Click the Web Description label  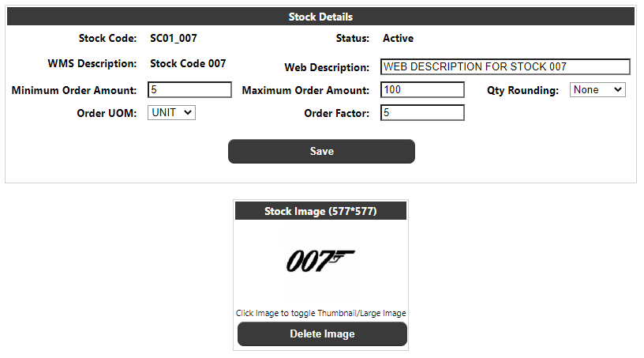(327, 67)
